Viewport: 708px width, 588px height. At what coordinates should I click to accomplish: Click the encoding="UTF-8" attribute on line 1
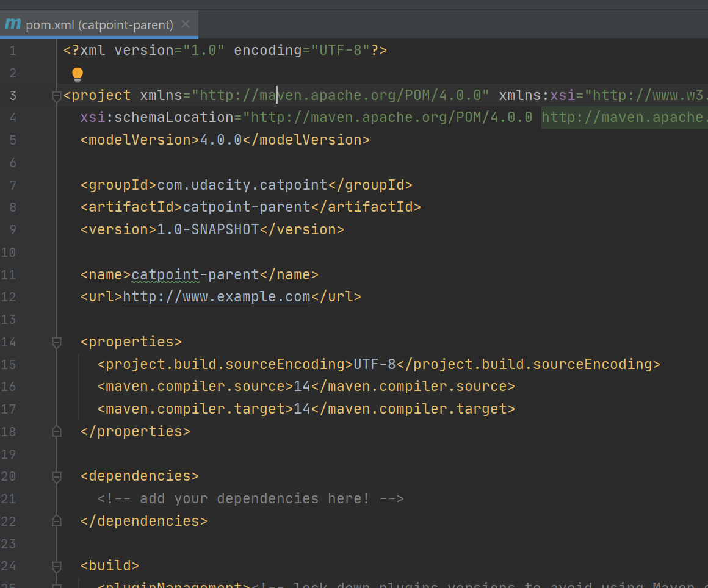click(x=302, y=50)
